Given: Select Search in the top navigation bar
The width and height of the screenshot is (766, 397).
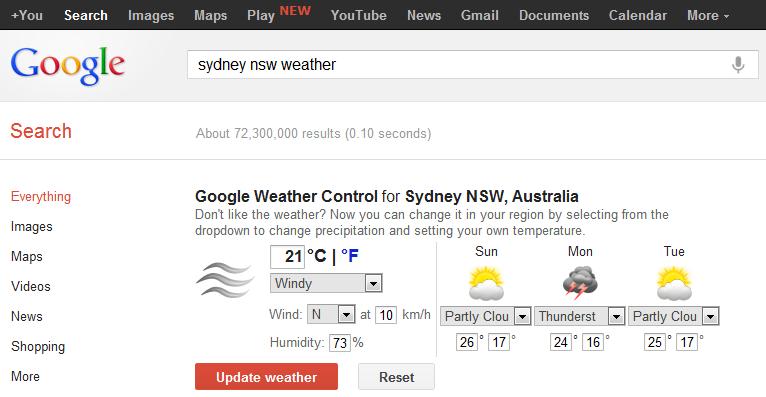Looking at the screenshot, I should click(x=85, y=16).
